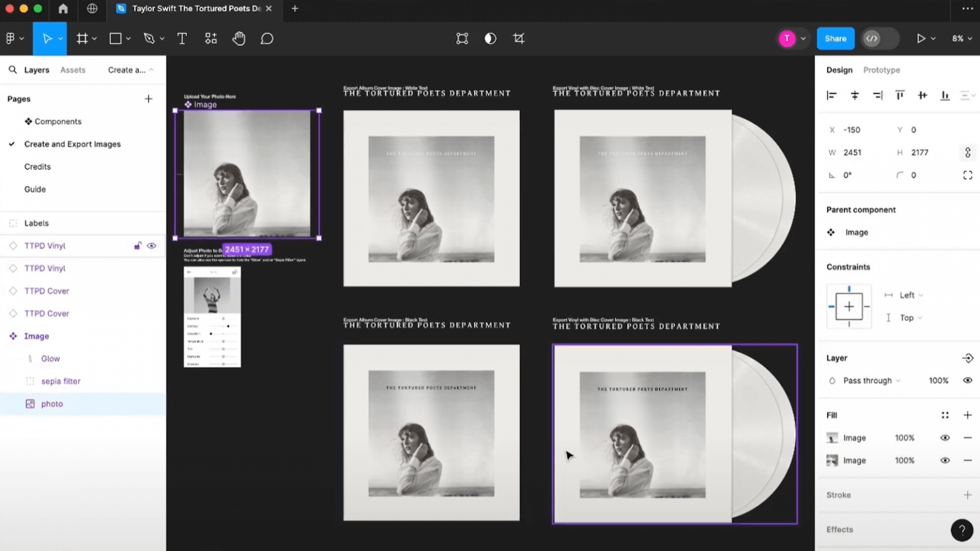The height and width of the screenshot is (551, 980).
Task: Open the Pass through blend mode dropdown
Action: 872,381
